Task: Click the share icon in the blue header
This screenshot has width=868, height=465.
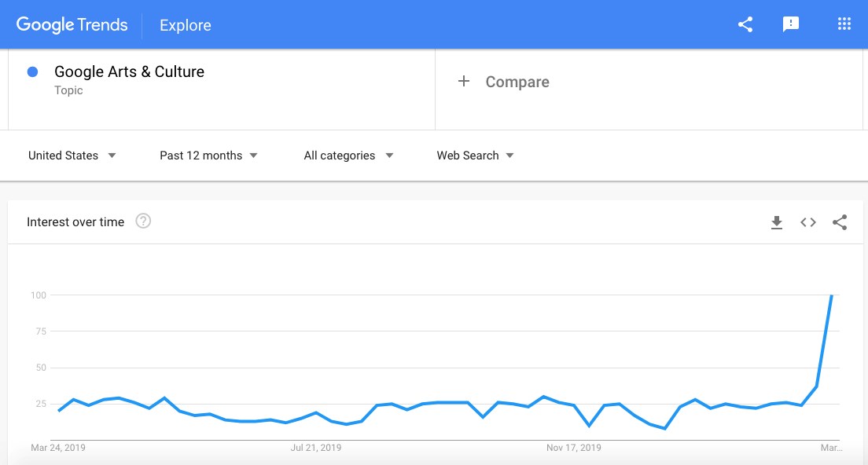Action: coord(745,24)
